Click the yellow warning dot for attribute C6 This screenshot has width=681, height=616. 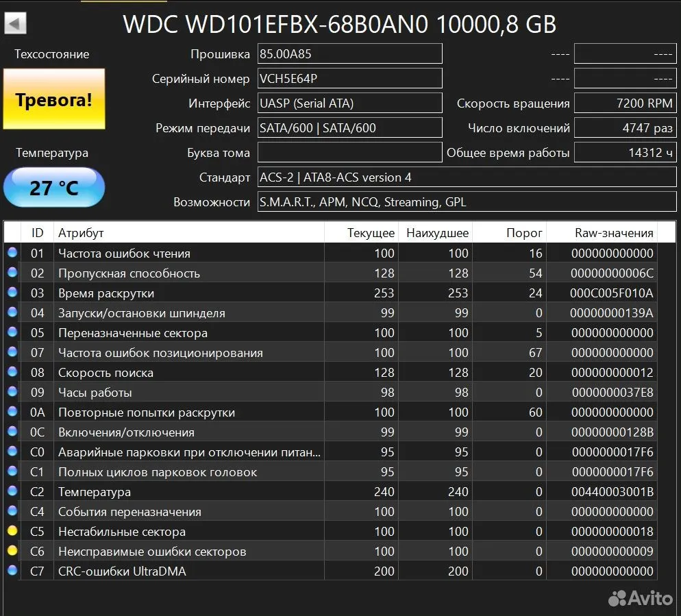click(12, 550)
